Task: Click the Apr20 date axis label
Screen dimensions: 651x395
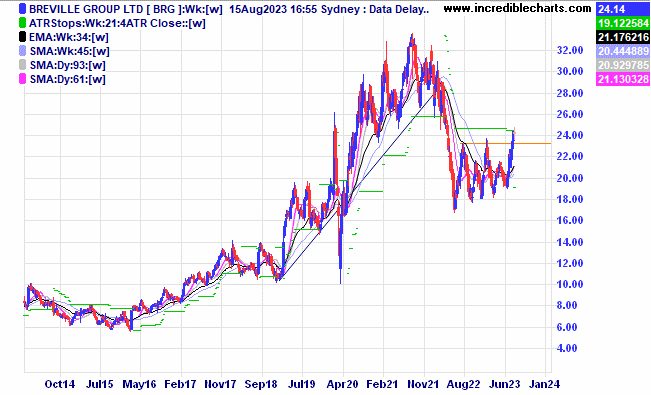Action: 342,384
